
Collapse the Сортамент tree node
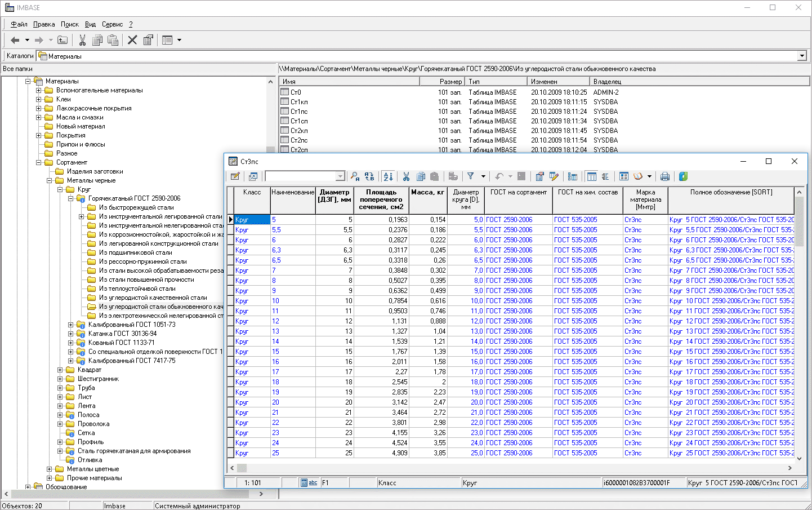[39, 162]
